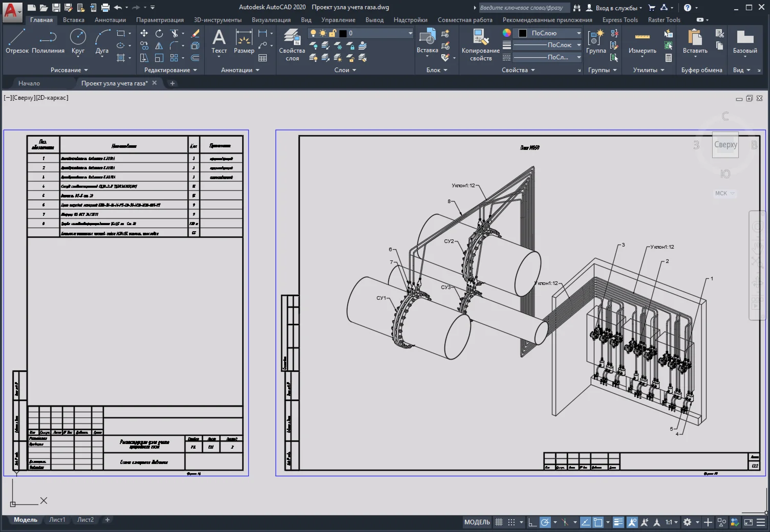Click the color wheel icon in Свойства
The height and width of the screenshot is (532, 770).
coord(506,33)
